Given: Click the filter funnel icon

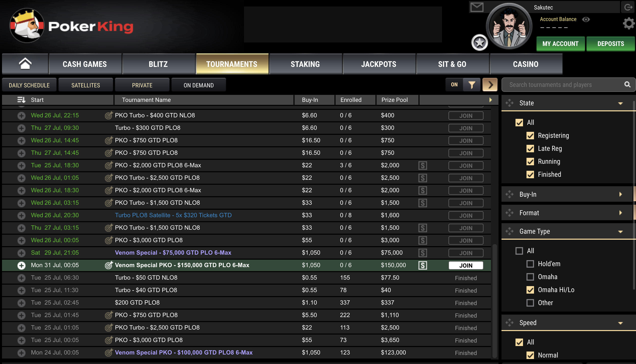Looking at the screenshot, I should tap(471, 85).
